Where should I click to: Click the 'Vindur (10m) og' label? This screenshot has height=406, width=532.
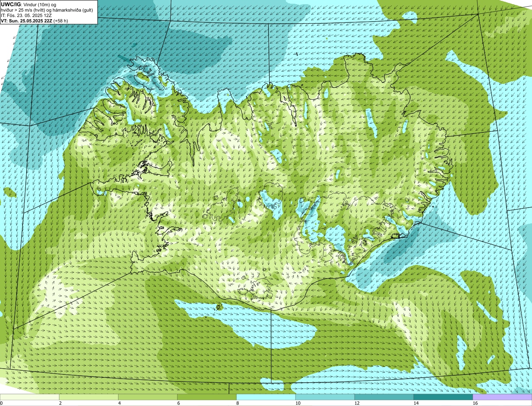(x=39, y=5)
